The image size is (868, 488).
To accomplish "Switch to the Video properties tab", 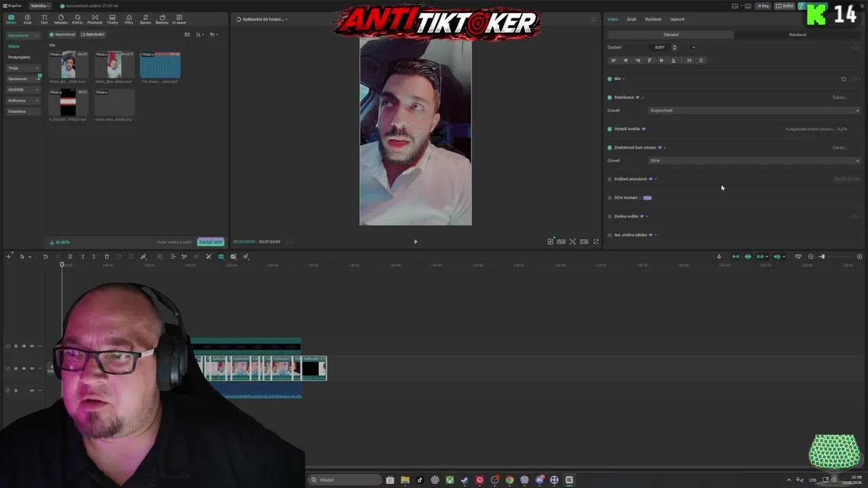I will tap(612, 19).
